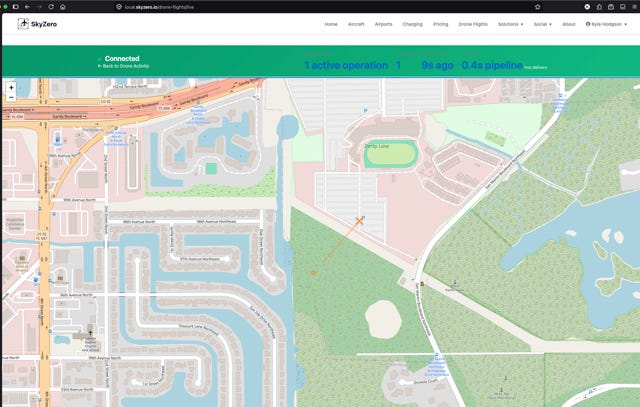The image size is (640, 407).
Task: Click the orange dot waypoint marker
Action: pos(313,273)
